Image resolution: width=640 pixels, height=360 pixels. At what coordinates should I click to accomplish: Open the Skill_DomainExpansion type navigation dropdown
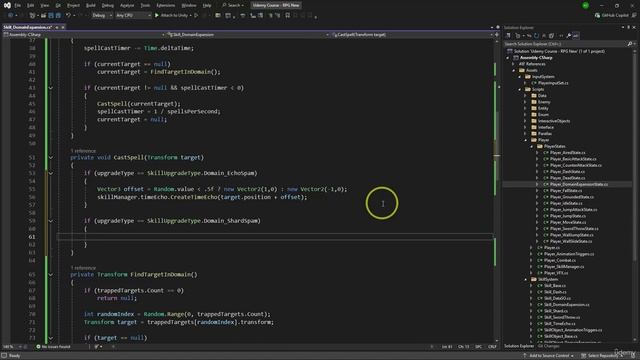(248, 35)
